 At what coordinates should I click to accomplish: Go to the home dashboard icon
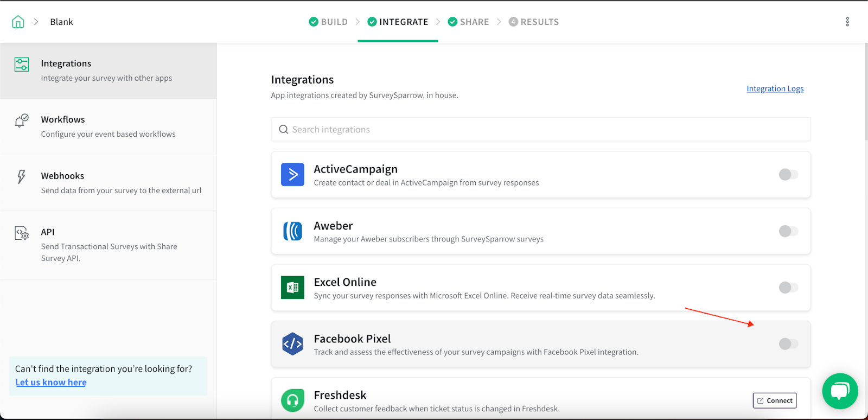tap(18, 22)
